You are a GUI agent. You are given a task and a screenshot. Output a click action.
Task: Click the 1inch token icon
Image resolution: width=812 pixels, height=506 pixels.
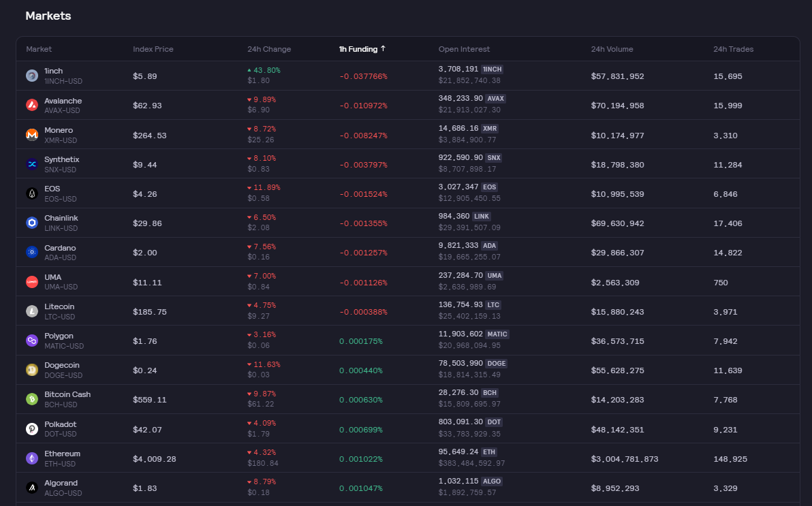(x=32, y=76)
